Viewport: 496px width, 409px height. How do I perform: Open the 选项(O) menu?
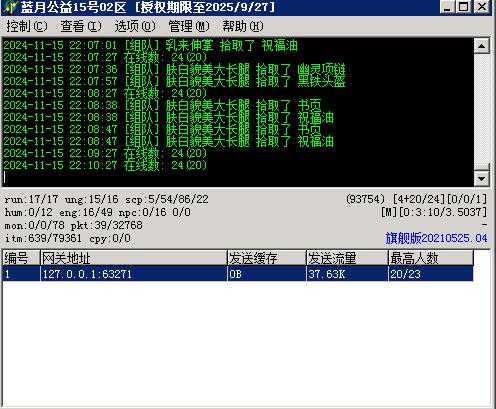[x=135, y=26]
